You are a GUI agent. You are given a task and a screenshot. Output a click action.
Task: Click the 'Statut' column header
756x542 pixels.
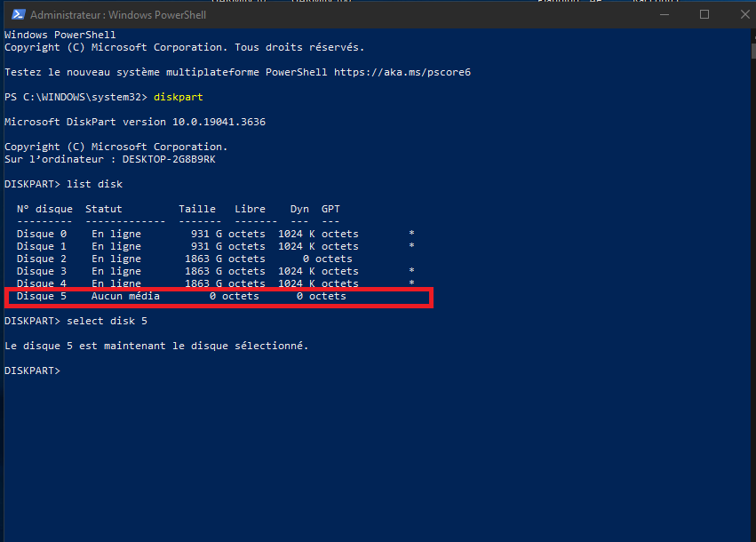pyautogui.click(x=104, y=209)
